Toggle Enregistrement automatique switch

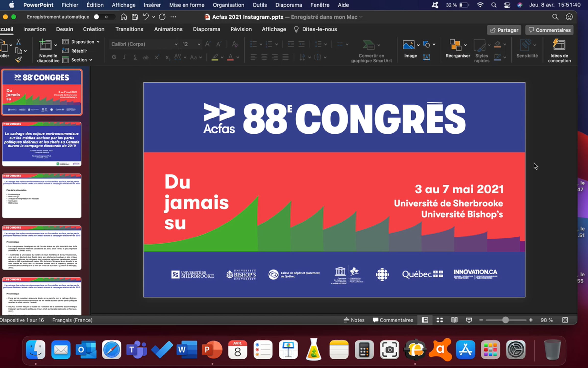[x=104, y=17]
